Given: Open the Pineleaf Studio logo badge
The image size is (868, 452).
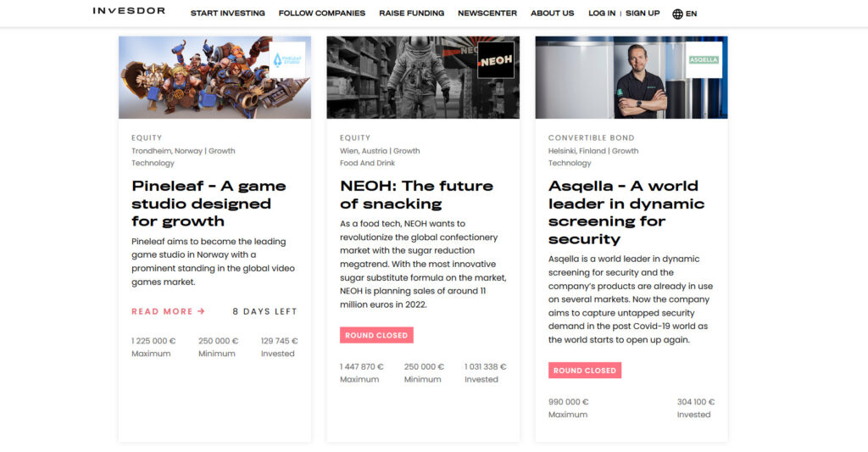Looking at the screenshot, I should point(287,60).
